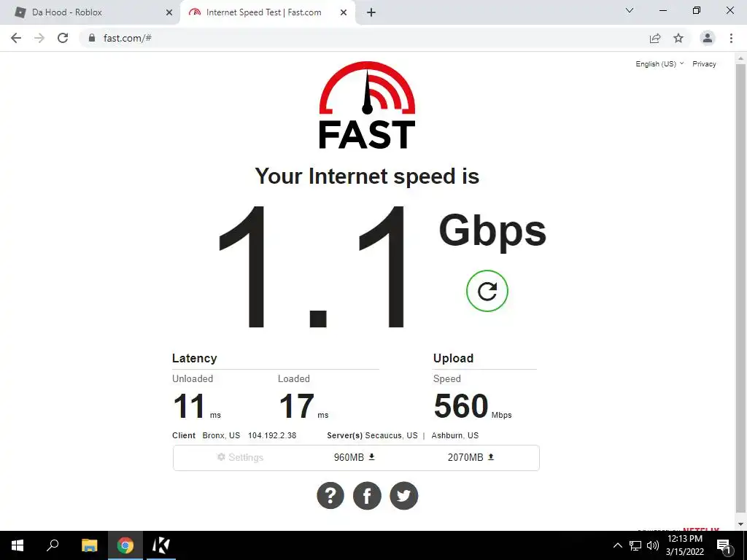The width and height of the screenshot is (747, 560).
Task: Show hidden system tray icons
Action: coord(617,545)
